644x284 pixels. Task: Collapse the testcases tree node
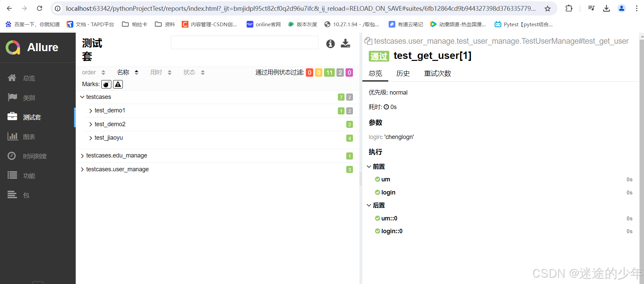[x=217, y=97]
